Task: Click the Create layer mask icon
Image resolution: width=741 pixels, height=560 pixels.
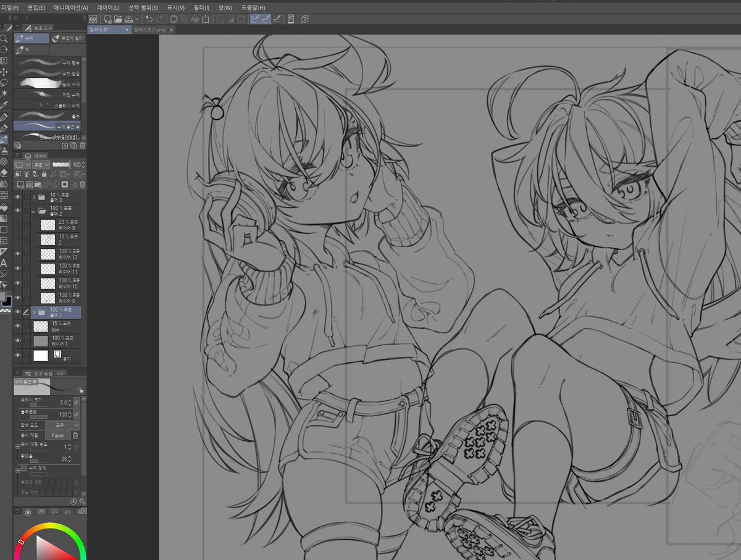Action: [x=65, y=184]
